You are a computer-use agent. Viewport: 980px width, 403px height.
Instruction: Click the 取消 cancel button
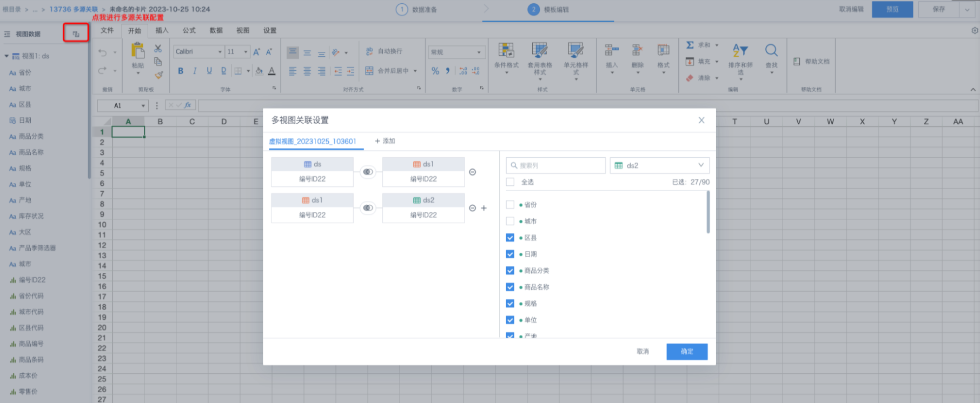click(x=643, y=352)
